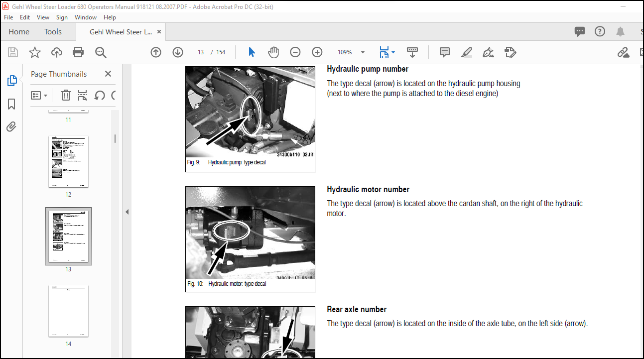
Task: Open the scrolling mode/read mode icon
Action: (412, 52)
